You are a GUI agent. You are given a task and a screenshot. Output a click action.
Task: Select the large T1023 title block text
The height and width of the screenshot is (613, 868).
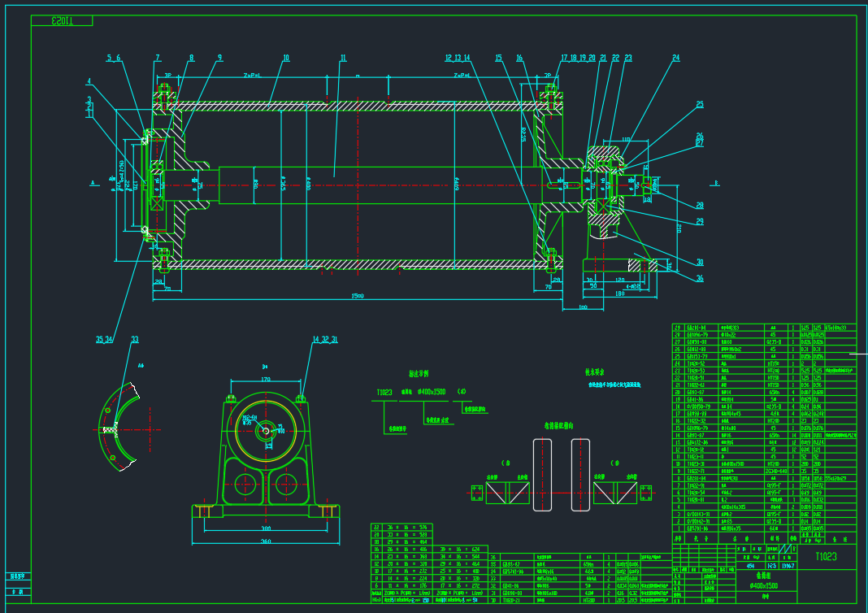tap(826, 557)
